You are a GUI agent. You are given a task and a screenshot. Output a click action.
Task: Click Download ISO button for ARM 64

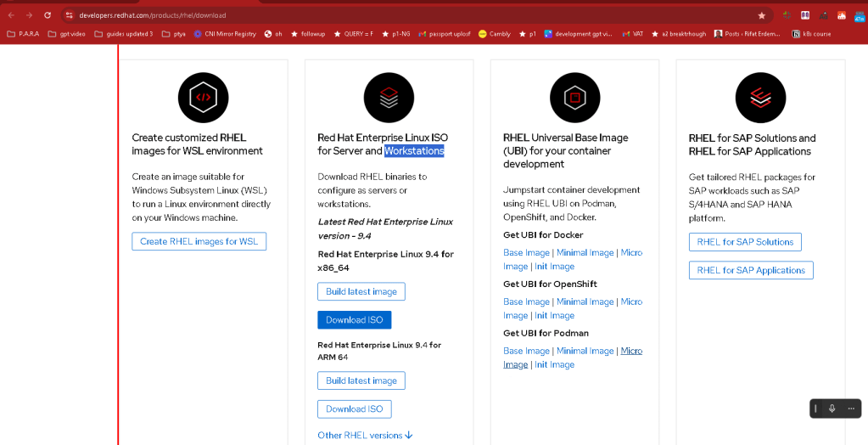tap(355, 409)
